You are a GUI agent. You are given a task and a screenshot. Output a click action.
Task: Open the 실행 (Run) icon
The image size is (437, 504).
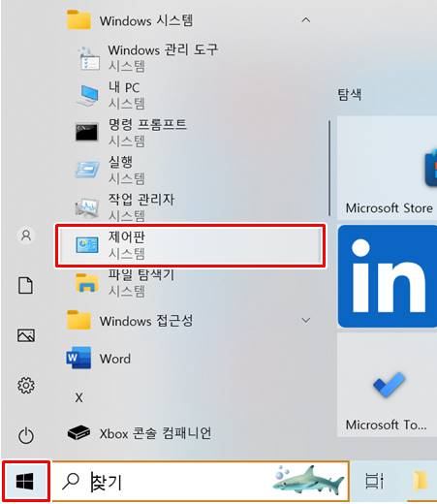tap(87, 170)
